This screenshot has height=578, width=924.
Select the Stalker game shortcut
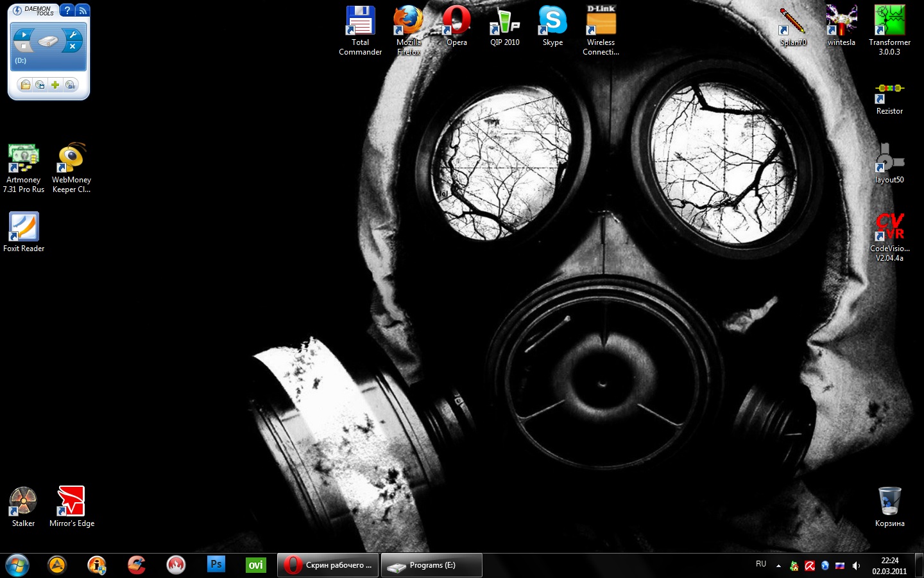click(x=23, y=507)
